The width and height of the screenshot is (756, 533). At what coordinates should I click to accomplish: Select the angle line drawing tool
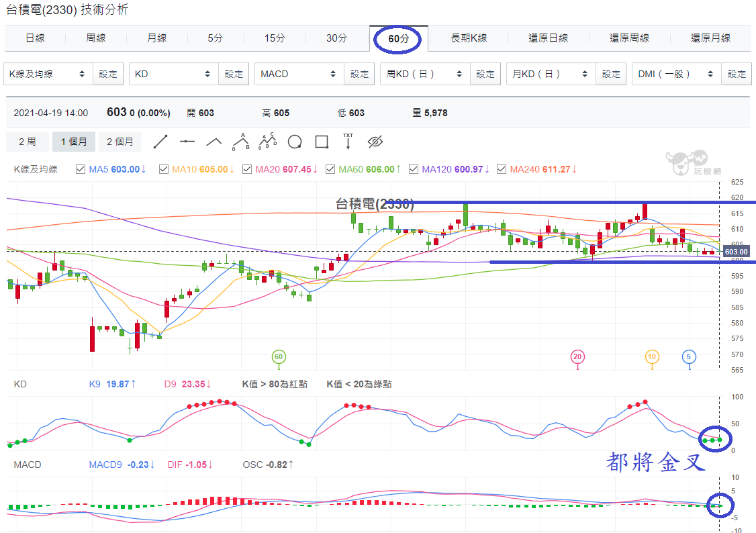pos(214,142)
